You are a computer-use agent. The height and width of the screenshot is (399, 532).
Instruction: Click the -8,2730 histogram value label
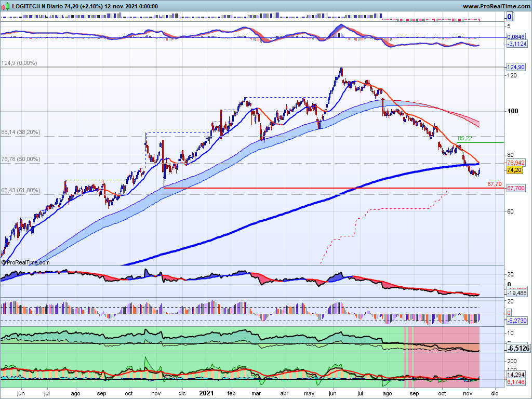pos(517,320)
